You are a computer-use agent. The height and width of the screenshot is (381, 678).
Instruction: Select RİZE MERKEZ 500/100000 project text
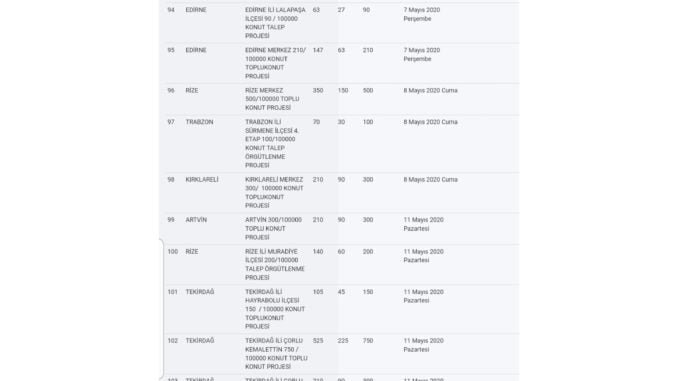[x=272, y=99]
